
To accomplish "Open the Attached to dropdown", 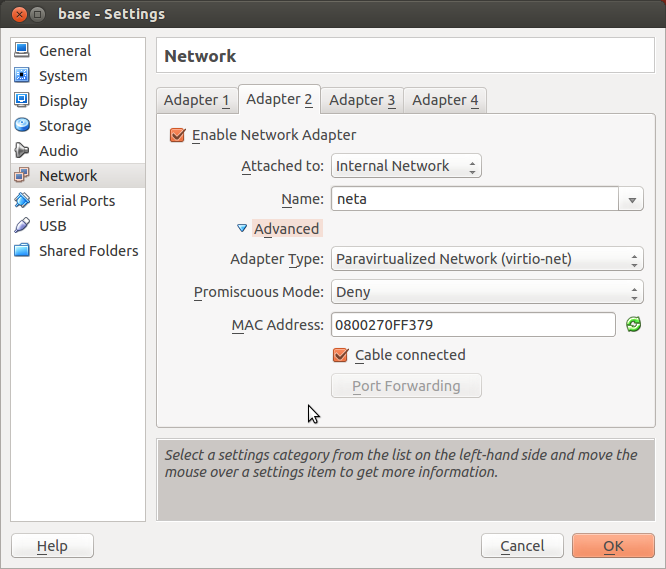I will [406, 166].
